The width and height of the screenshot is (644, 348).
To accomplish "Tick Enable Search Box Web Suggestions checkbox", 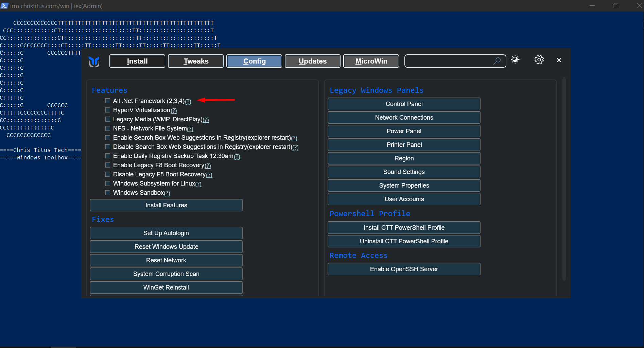I will (108, 138).
